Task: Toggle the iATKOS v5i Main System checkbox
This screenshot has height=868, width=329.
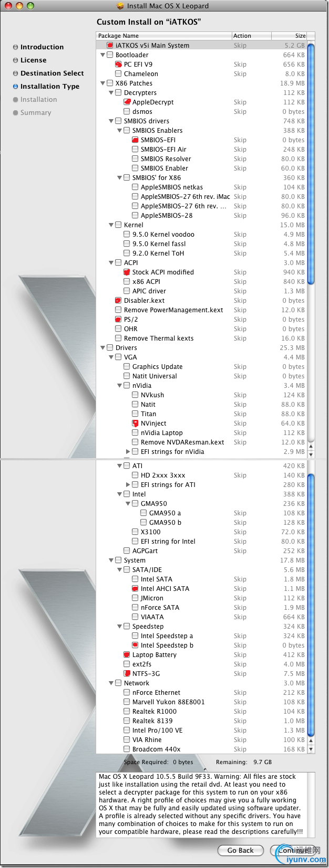Action: pyautogui.click(x=110, y=46)
